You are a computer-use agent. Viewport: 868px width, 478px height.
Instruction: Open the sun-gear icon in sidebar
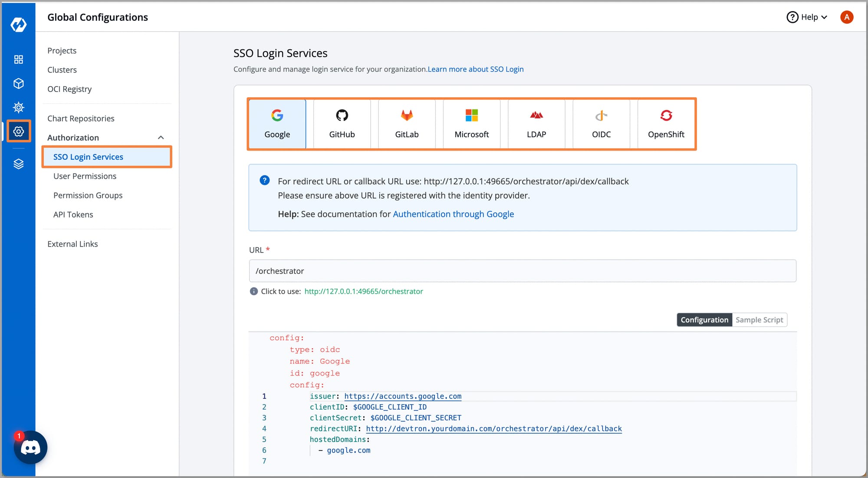pyautogui.click(x=18, y=107)
